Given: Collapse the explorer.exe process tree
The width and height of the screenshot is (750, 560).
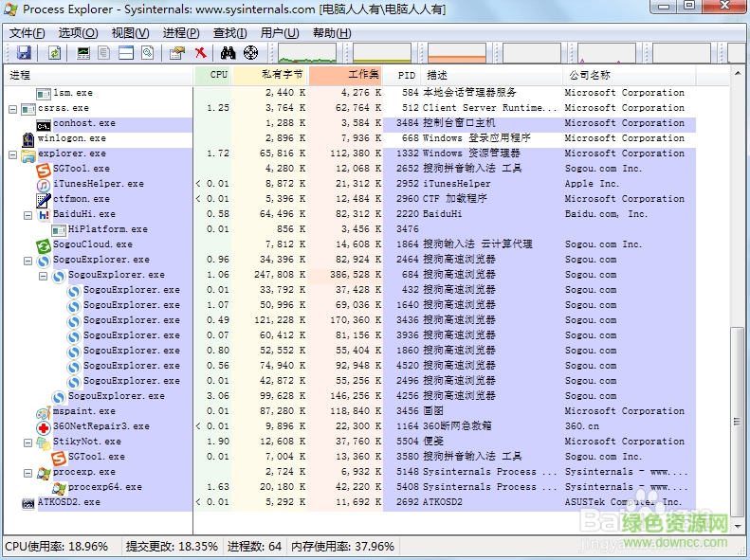Looking at the screenshot, I should (12, 154).
